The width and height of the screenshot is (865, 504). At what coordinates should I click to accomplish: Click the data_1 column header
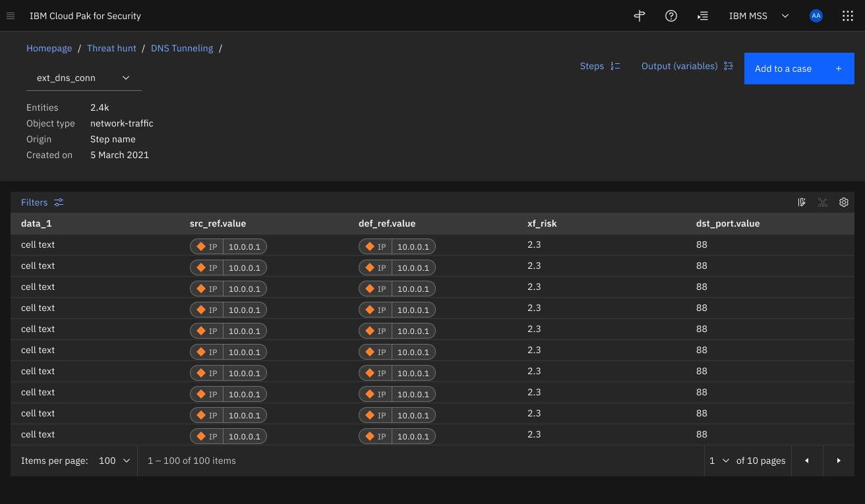pos(36,223)
